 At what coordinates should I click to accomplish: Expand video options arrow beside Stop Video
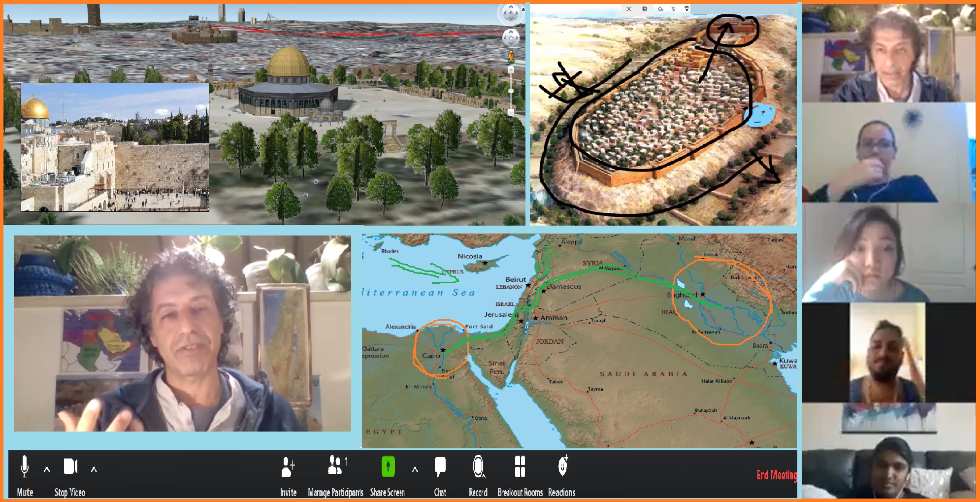(94, 469)
